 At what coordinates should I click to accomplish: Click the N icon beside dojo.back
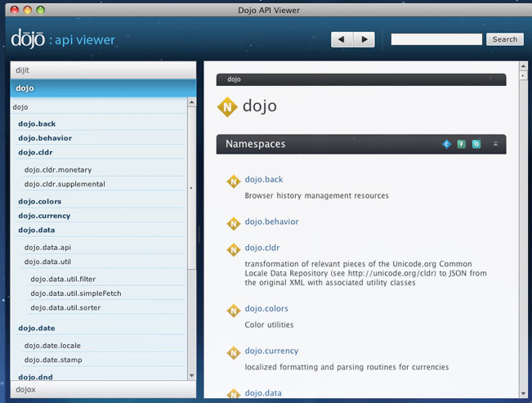click(234, 181)
